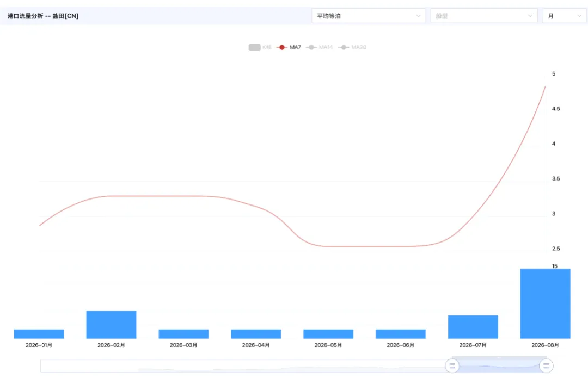Open the 平均等泊 metric dropdown

[368, 16]
